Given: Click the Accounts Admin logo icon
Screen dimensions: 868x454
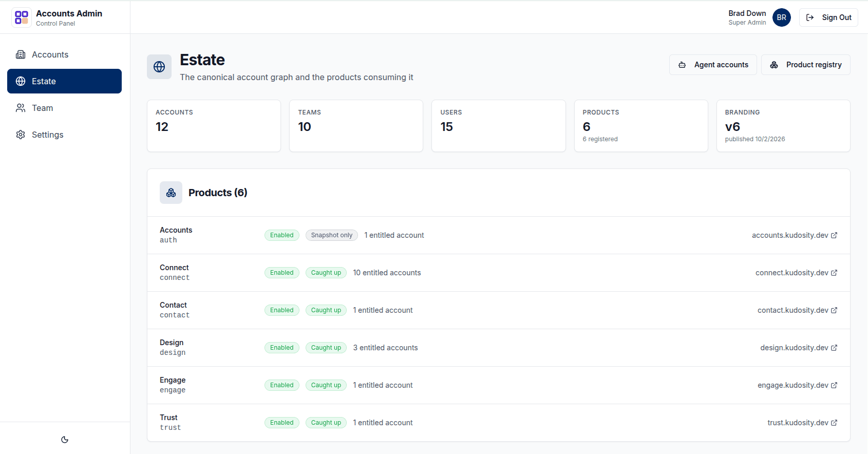Looking at the screenshot, I should click(x=22, y=17).
